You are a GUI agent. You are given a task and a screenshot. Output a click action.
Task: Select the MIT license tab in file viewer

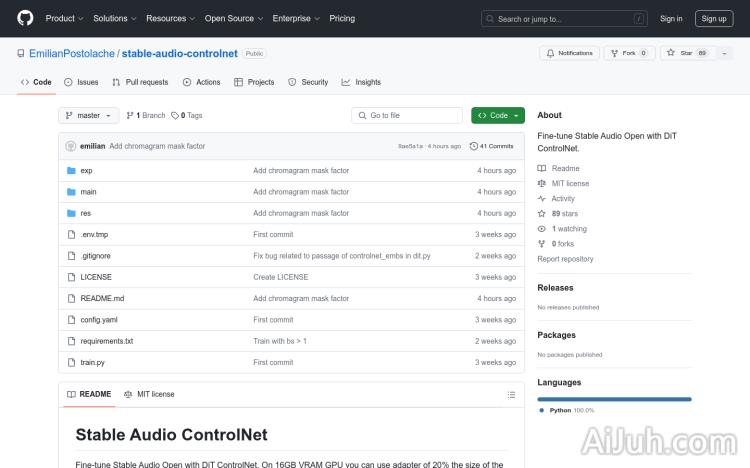pyautogui.click(x=149, y=394)
